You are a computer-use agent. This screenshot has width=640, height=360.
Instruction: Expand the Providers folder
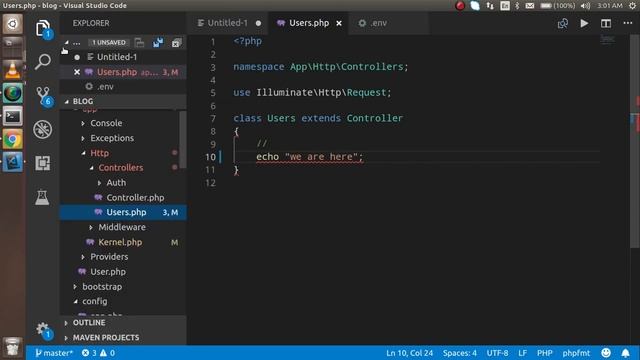coord(109,257)
